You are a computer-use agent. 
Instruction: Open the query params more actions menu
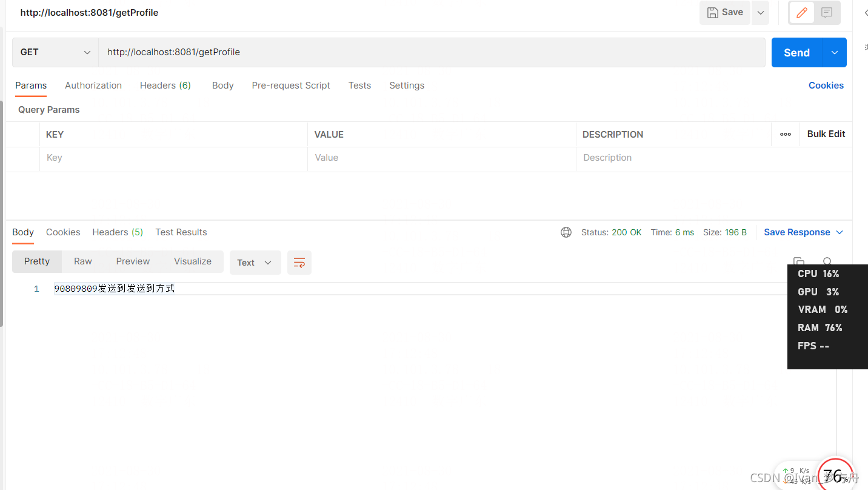click(785, 134)
